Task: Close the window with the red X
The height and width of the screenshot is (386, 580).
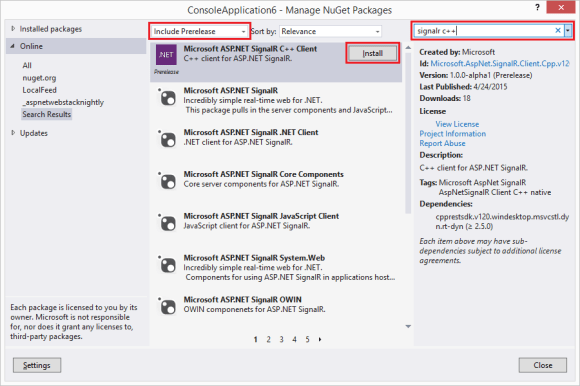Action: click(561, 7)
